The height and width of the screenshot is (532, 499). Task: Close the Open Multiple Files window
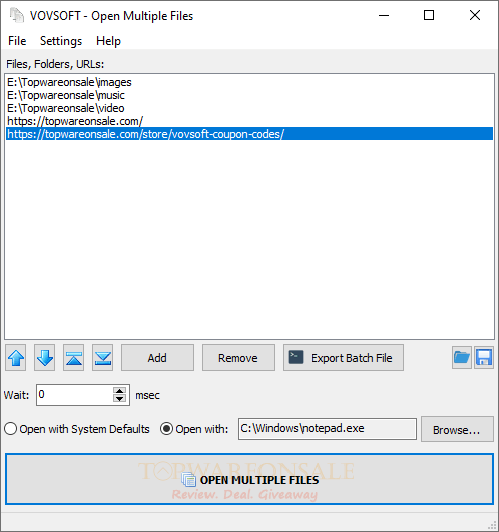[475, 15]
